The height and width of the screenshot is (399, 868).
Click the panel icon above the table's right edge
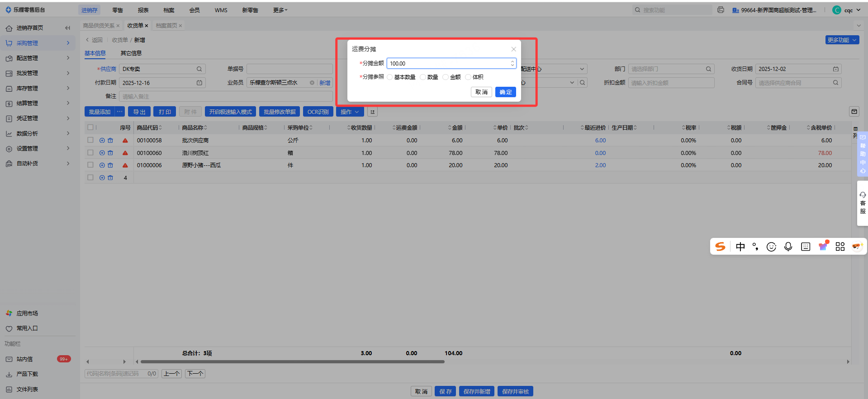[x=854, y=112]
